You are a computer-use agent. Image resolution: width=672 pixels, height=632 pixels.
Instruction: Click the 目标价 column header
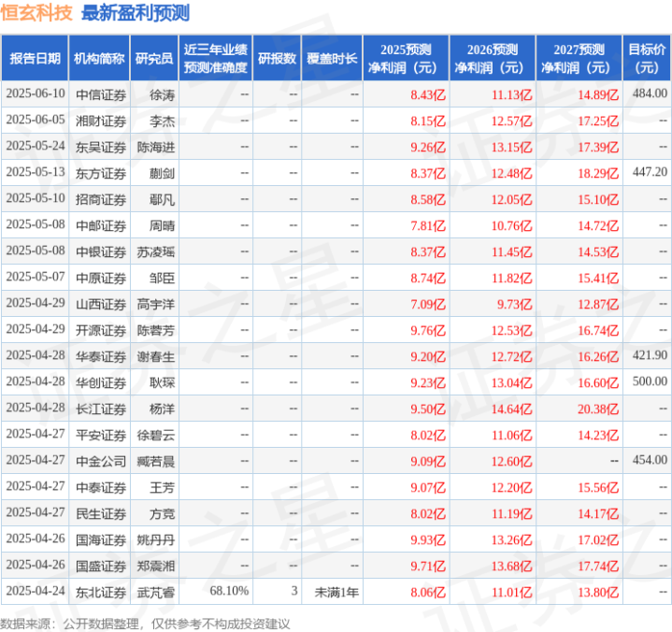click(647, 58)
